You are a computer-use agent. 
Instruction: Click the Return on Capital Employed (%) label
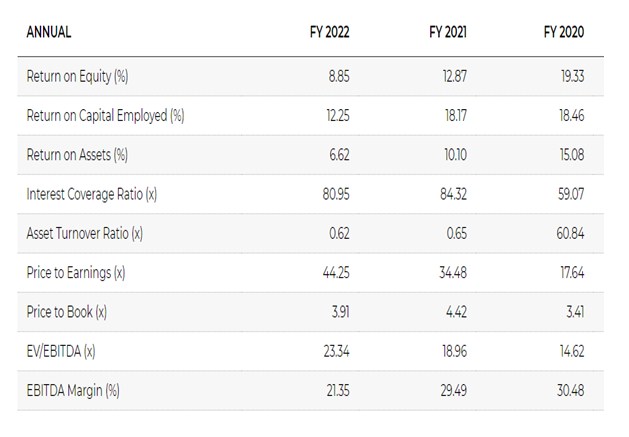click(105, 116)
